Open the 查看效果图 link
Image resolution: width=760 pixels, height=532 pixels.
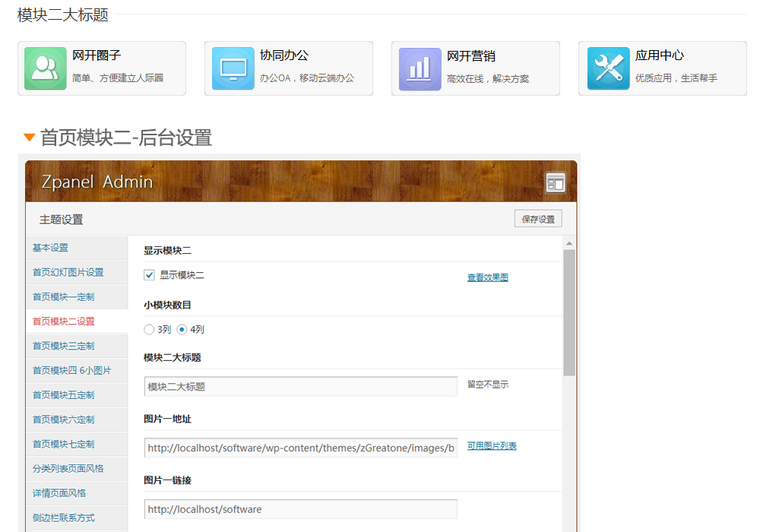click(x=488, y=277)
